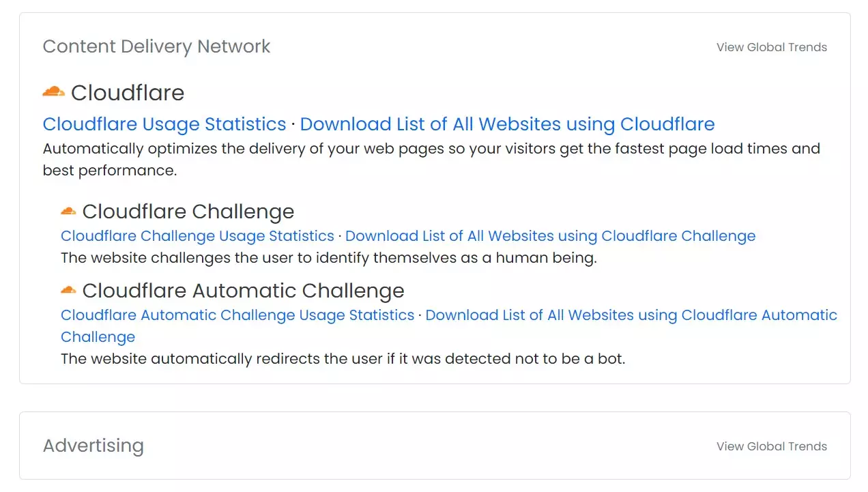Select the main Cloudflare heading text
Viewport: 868px width, 492px height.
128,93
